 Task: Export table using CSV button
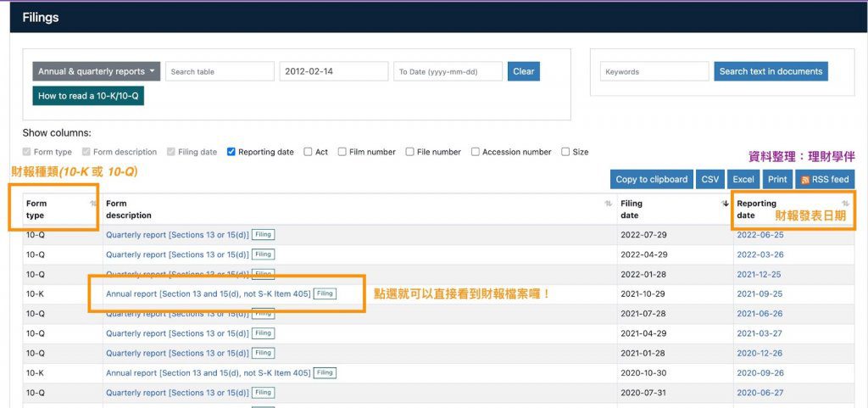click(708, 180)
